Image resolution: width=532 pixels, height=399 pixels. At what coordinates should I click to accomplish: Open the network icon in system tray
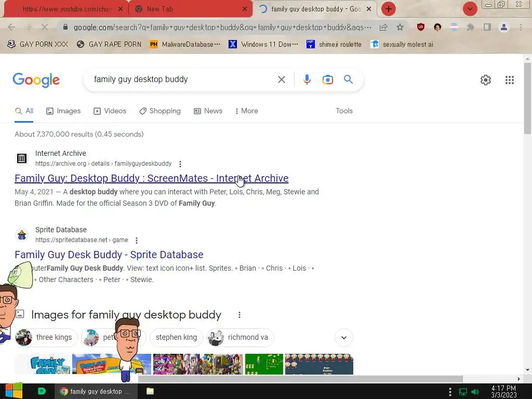463,392
